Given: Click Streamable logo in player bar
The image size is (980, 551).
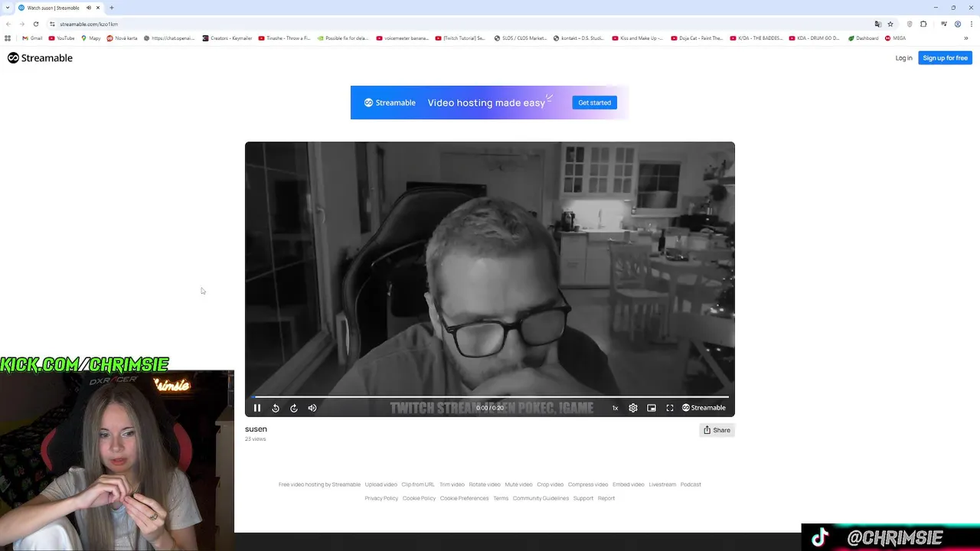Looking at the screenshot, I should [x=704, y=408].
